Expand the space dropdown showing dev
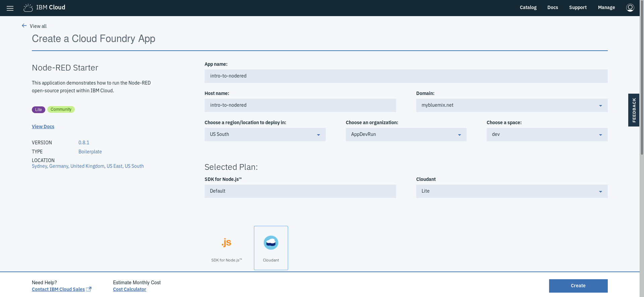The width and height of the screenshot is (644, 297). 547,135
